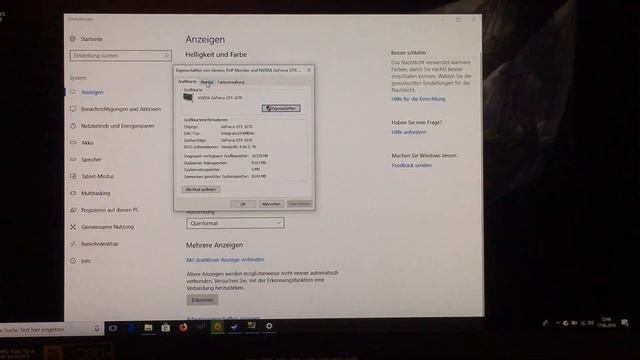Click the volume icon in the system tray
640x360 pixels.
[x=590, y=322]
